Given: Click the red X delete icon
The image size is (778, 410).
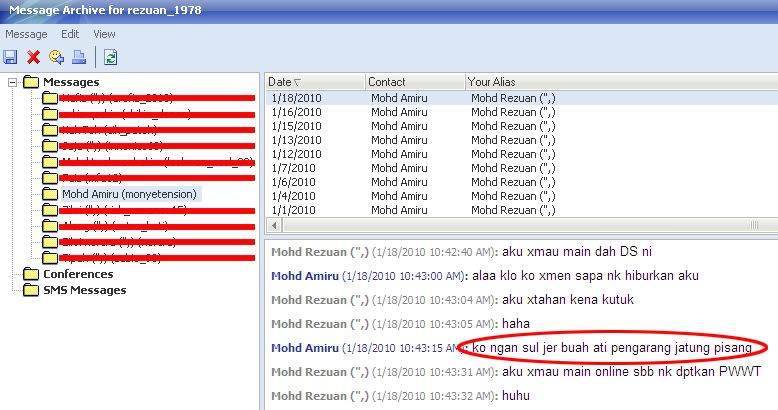Looking at the screenshot, I should click(x=34, y=57).
